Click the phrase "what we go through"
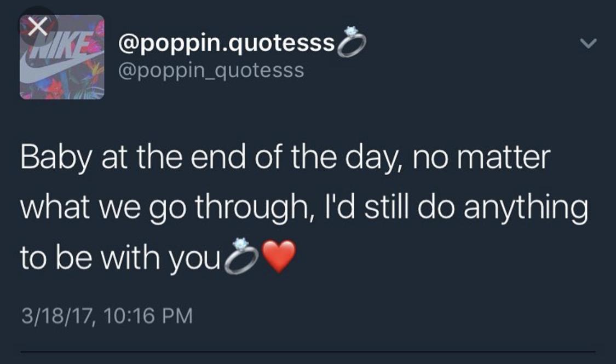 coord(163,209)
